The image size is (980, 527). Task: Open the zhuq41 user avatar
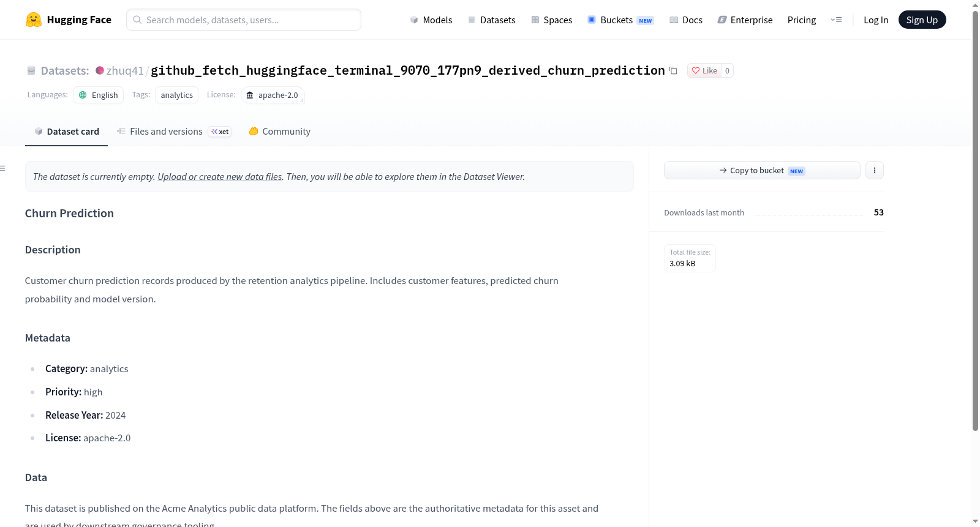[x=100, y=70]
